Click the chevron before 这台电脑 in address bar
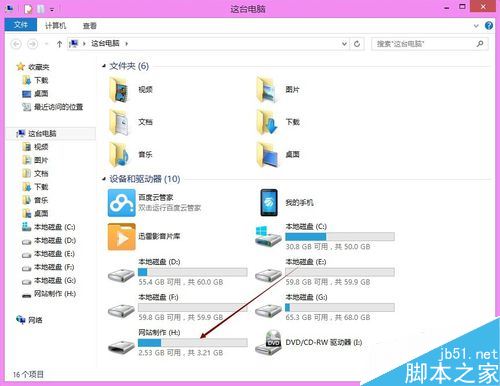Image resolution: width=500 pixels, height=386 pixels. click(x=84, y=44)
